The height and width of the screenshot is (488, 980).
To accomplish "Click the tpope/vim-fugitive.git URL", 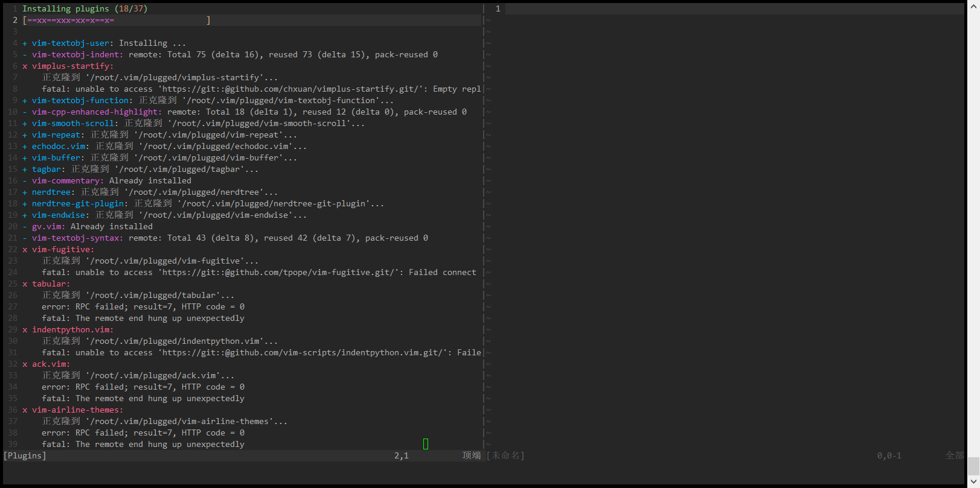I will (279, 272).
